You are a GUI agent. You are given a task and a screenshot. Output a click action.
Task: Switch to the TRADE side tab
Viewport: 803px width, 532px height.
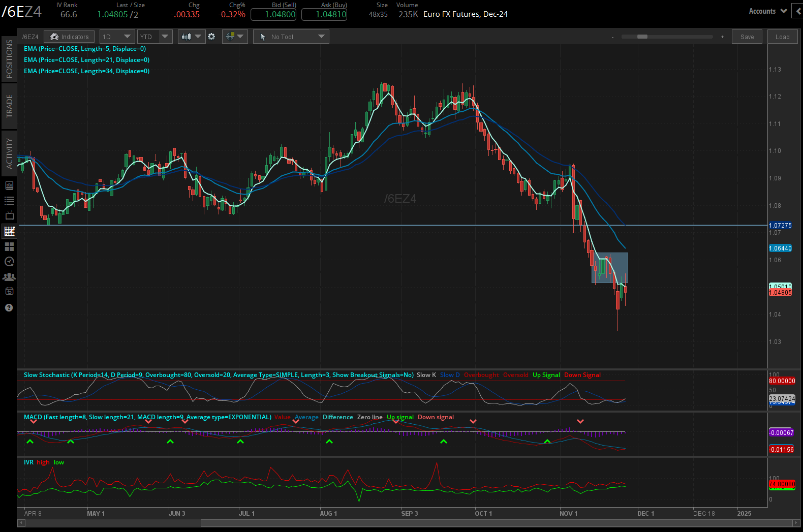pos(9,106)
